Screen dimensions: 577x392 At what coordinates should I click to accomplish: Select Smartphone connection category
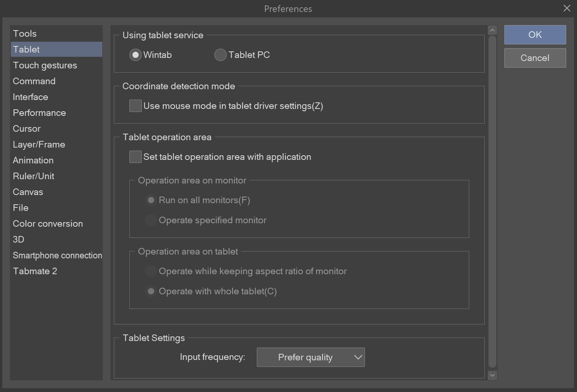coord(56,255)
